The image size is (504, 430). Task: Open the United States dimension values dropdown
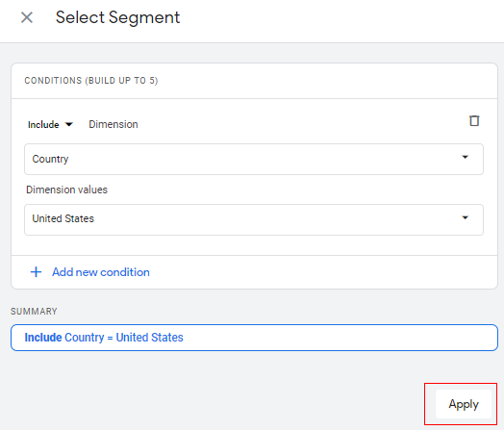point(254,219)
